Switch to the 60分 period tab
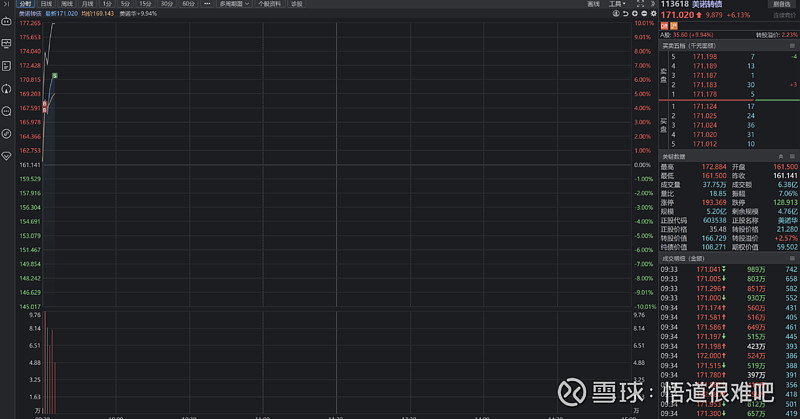This screenshot has height=419, width=800. 188,4
